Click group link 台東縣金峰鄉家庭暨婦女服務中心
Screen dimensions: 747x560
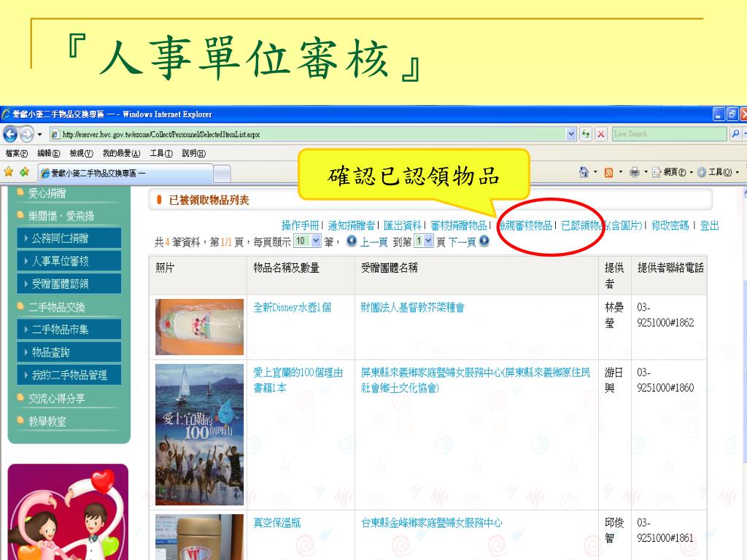pyautogui.click(x=432, y=522)
